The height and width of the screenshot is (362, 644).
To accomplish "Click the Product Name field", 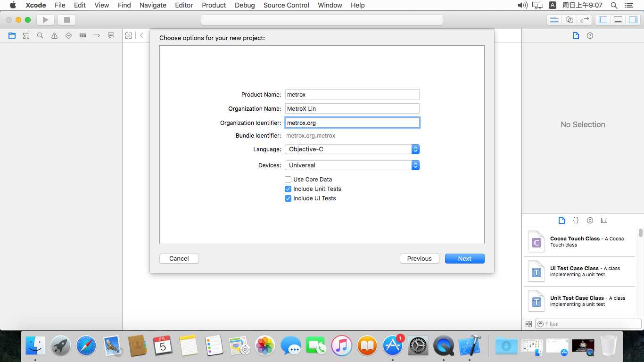I will [352, 94].
